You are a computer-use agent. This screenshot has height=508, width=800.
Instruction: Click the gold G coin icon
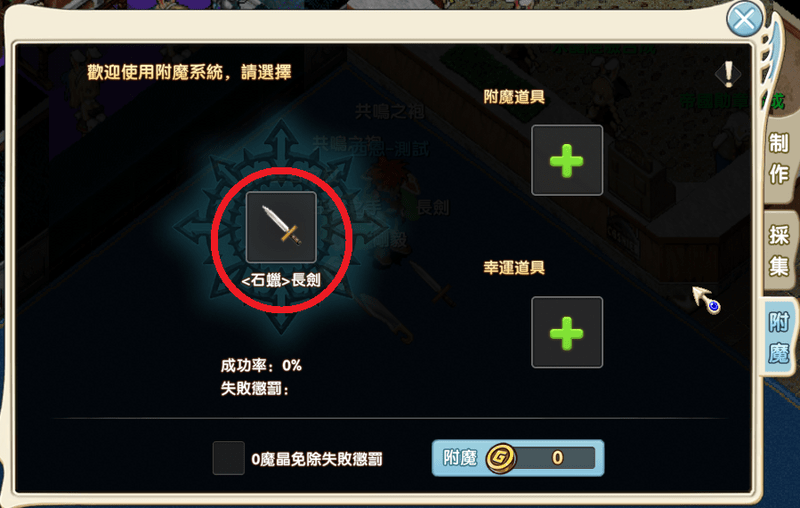501,458
